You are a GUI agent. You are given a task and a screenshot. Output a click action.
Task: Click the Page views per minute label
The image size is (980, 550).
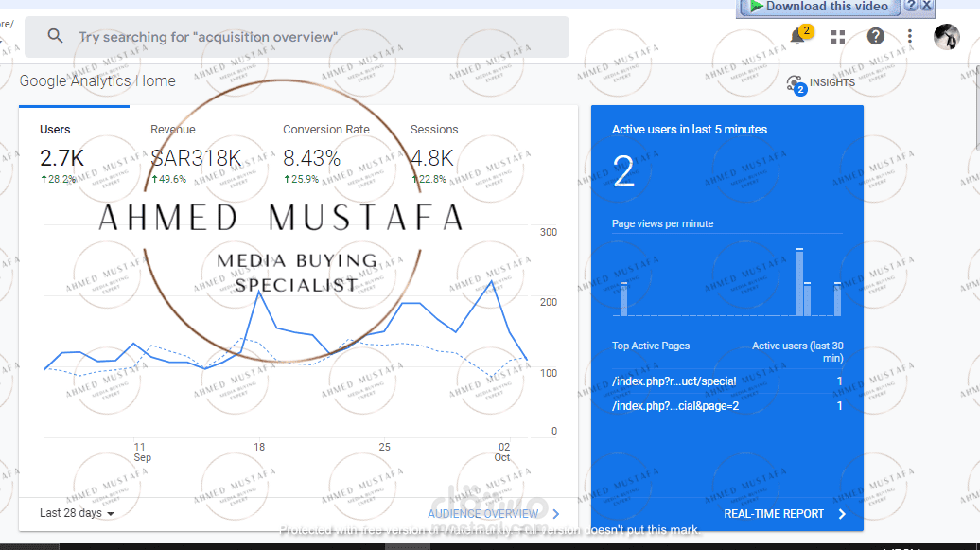pos(662,223)
